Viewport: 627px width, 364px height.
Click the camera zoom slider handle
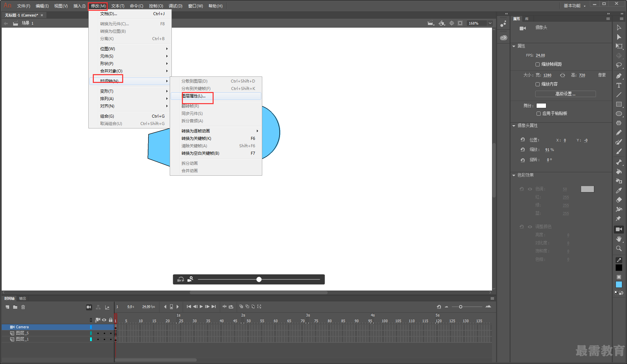point(259,279)
